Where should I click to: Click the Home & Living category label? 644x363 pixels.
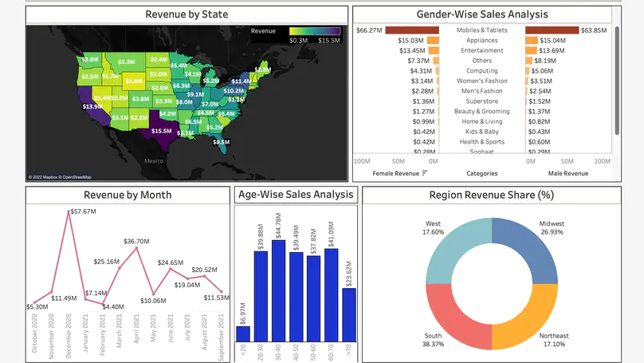click(481, 121)
